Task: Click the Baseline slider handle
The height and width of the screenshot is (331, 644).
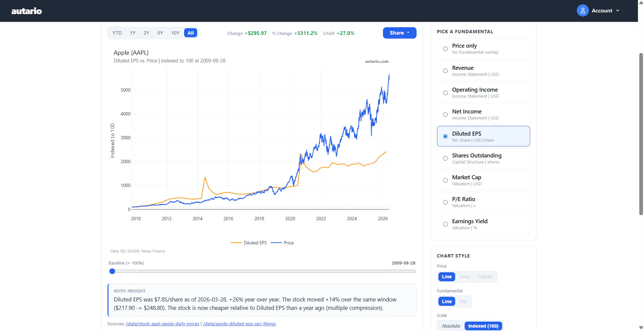Action: pos(112,271)
